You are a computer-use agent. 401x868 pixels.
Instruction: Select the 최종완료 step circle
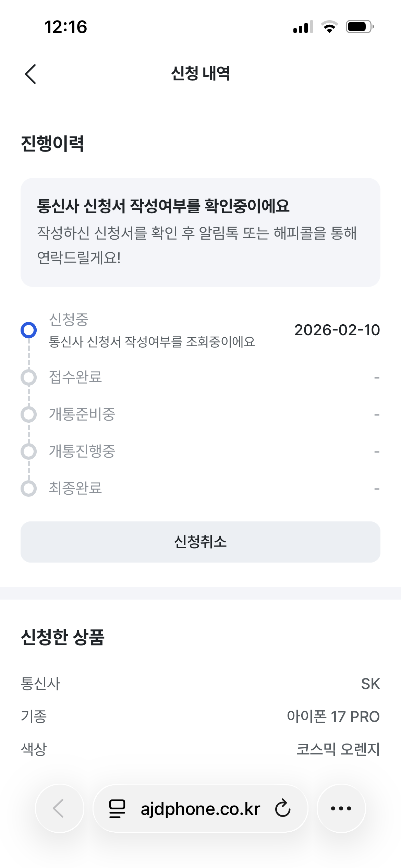coord(29,489)
